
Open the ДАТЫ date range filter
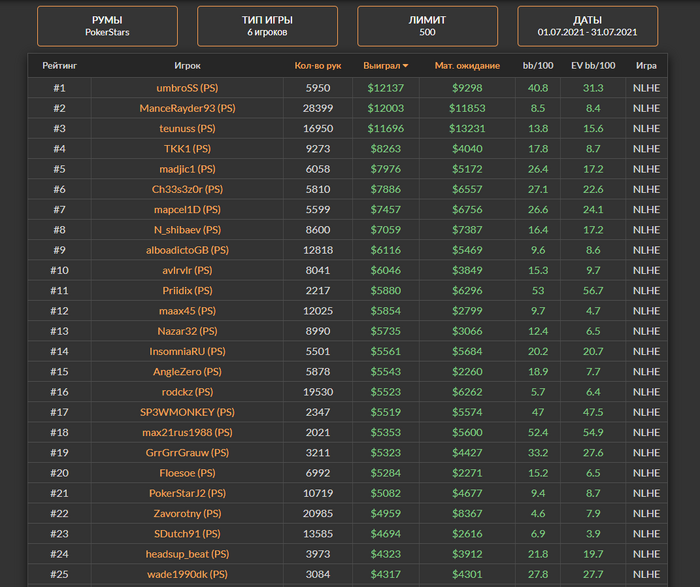pyautogui.click(x=587, y=26)
